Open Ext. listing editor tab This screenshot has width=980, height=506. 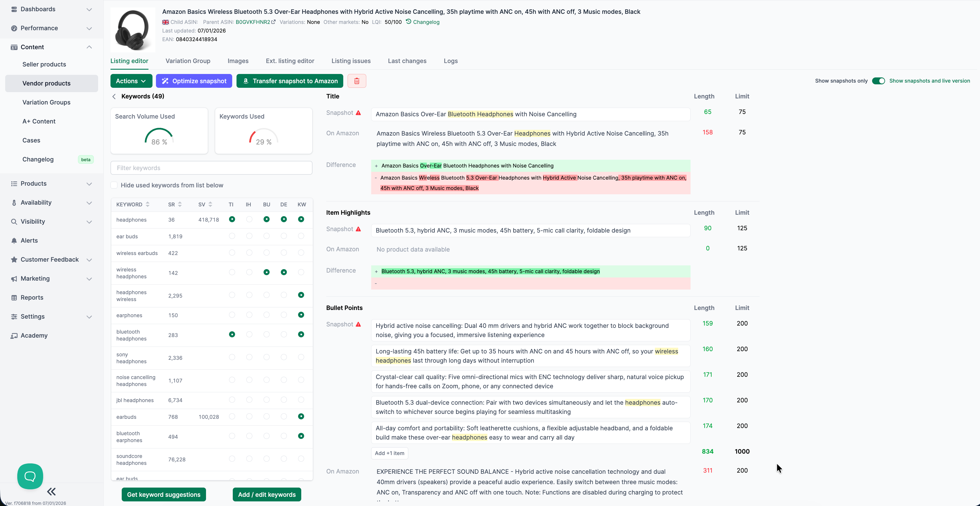(290, 61)
